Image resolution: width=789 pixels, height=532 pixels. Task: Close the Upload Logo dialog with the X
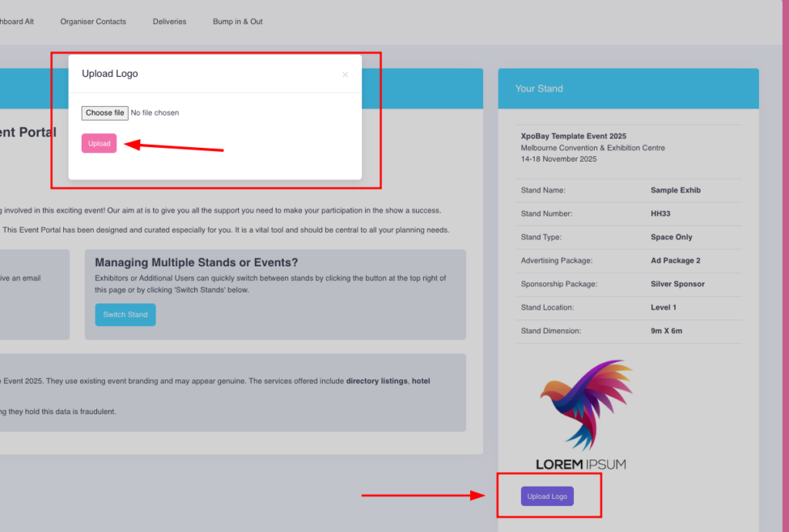(x=345, y=75)
